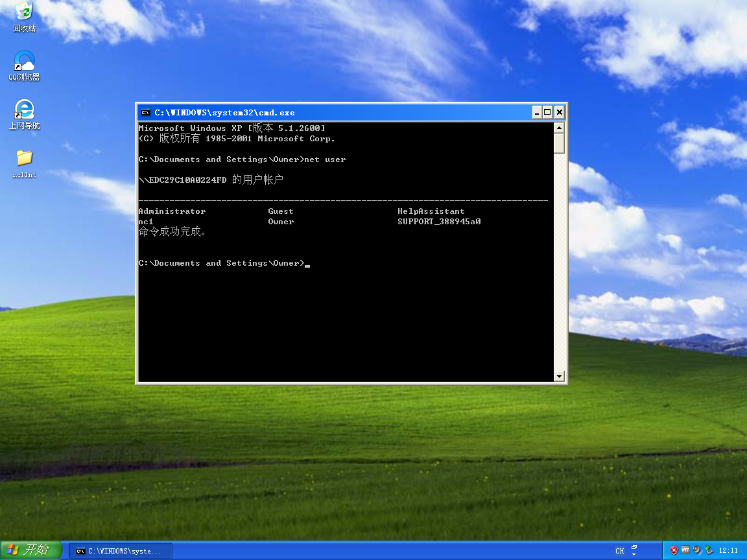Click the C:\WINDOWS\syste... taskbar button

121,551
